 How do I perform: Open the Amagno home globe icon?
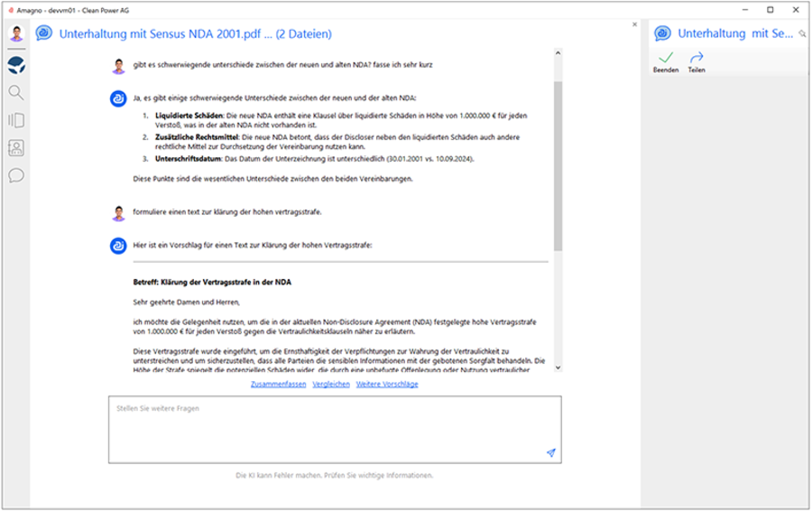coord(16,65)
